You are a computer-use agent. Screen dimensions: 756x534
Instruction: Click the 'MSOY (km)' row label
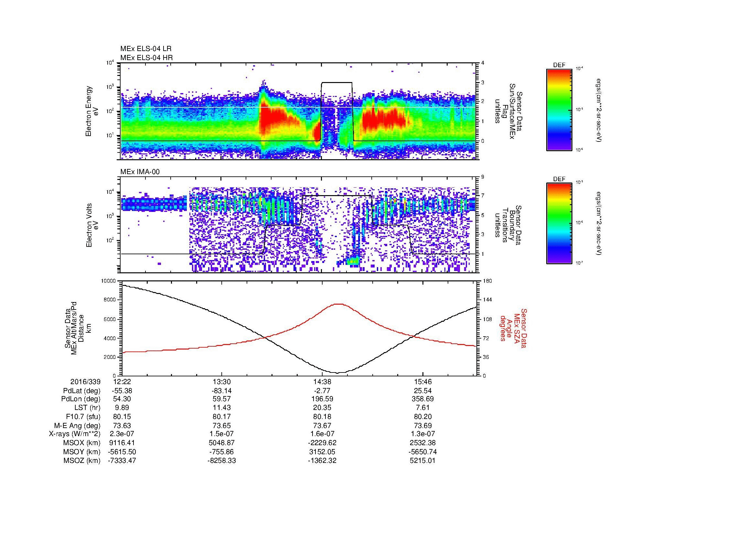(82, 452)
